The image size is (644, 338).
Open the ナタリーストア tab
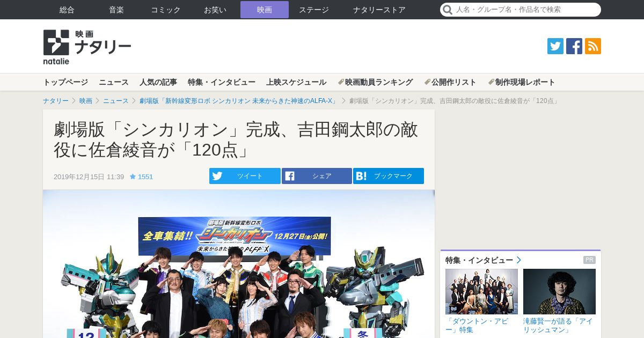tap(379, 10)
